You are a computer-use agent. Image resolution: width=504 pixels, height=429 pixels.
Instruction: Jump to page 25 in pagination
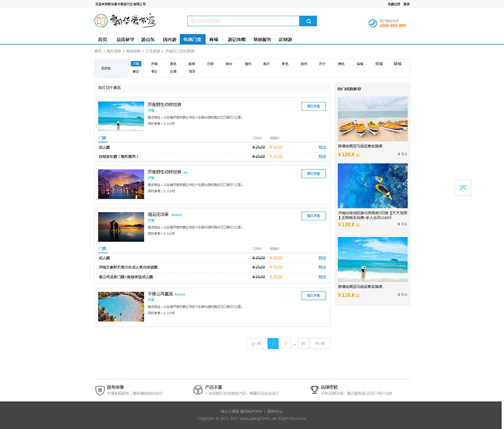303,344
